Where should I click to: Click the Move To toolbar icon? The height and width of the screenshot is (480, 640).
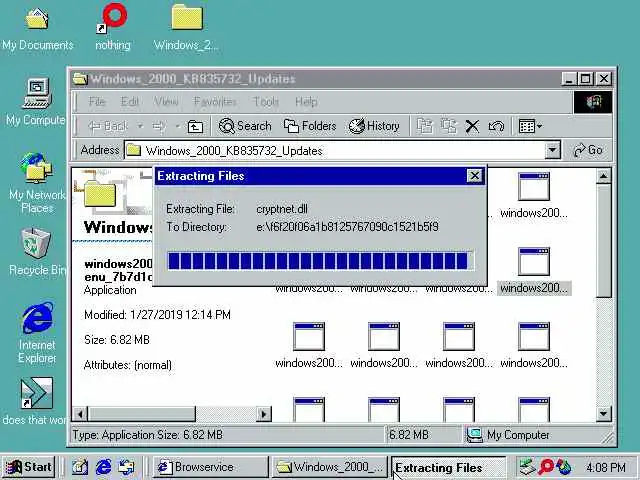point(424,126)
